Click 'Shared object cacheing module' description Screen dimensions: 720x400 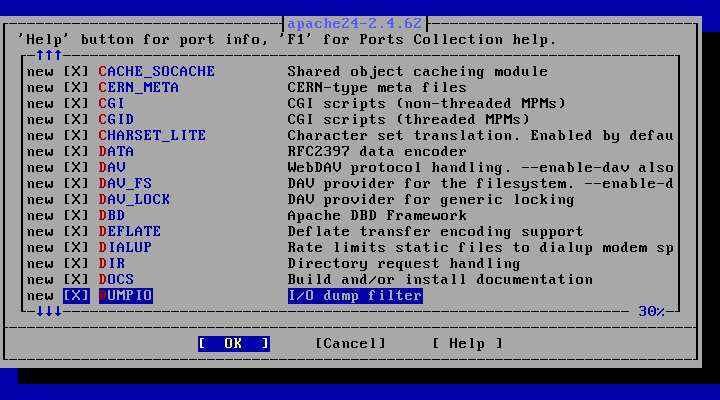click(417, 72)
